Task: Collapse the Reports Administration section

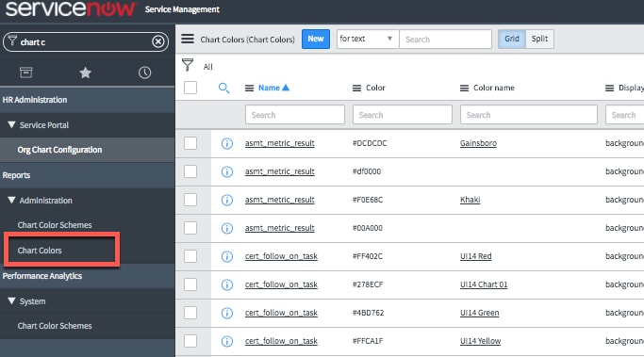Action: (x=11, y=201)
